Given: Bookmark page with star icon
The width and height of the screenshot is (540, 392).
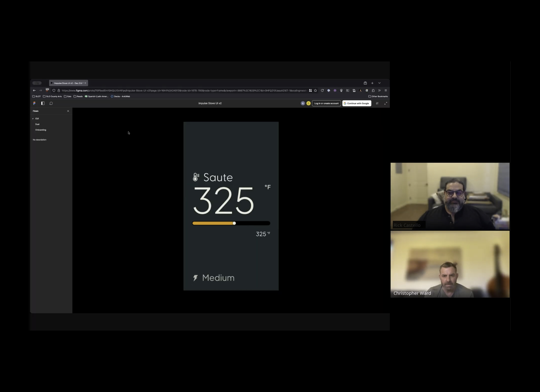Looking at the screenshot, I should [315, 90].
